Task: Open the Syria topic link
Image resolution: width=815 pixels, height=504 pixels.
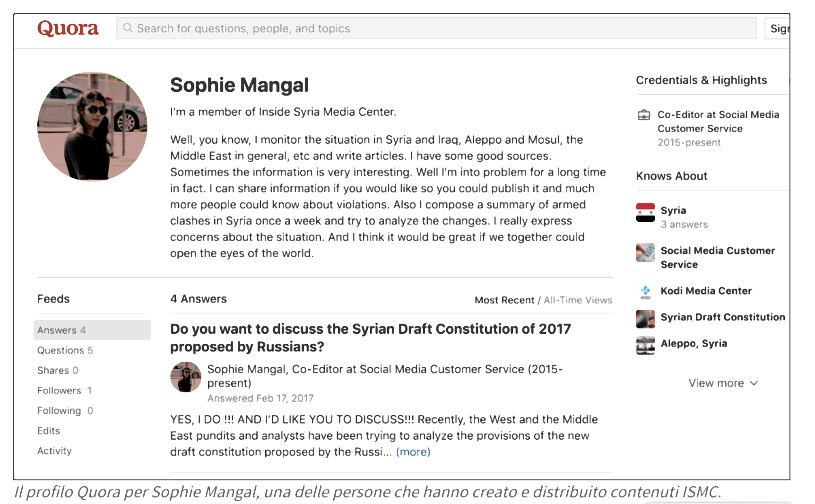Action: (673, 210)
